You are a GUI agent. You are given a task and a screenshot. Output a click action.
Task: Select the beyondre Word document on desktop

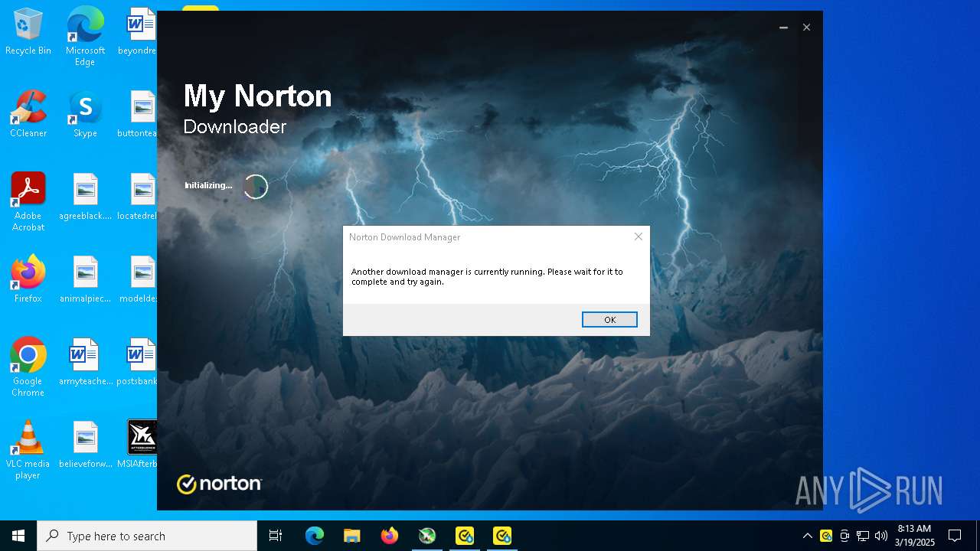click(138, 32)
